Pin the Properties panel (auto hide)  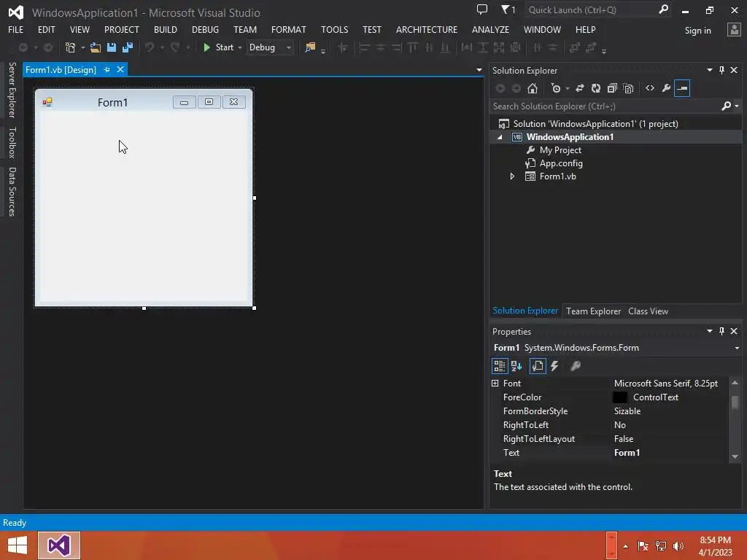tap(721, 331)
